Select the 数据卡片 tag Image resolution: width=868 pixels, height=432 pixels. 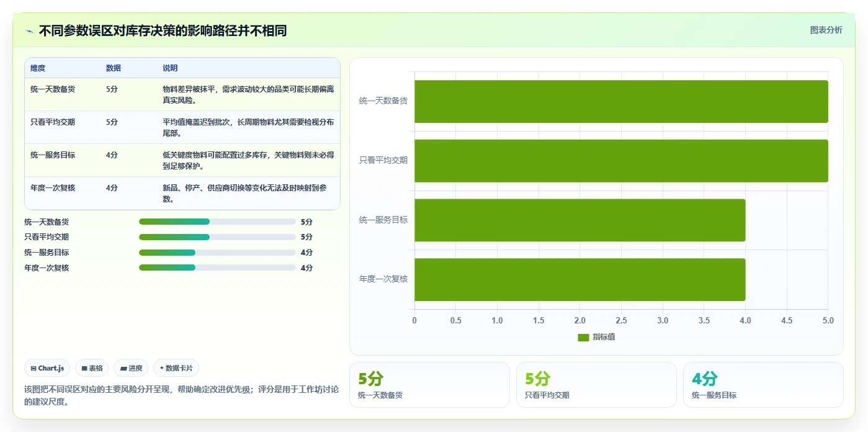pyautogui.click(x=176, y=368)
